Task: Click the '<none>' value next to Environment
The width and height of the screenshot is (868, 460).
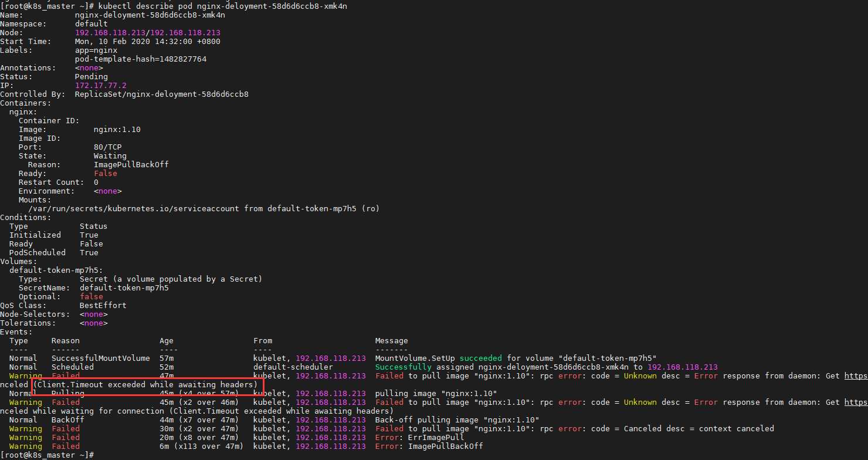Action: pyautogui.click(x=108, y=191)
